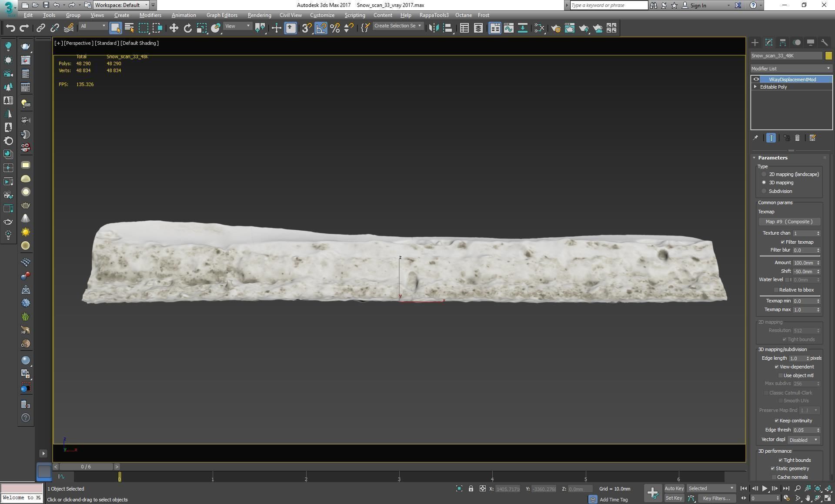Image resolution: width=835 pixels, height=504 pixels.
Task: Select the Move transform tool
Action: pos(174,28)
